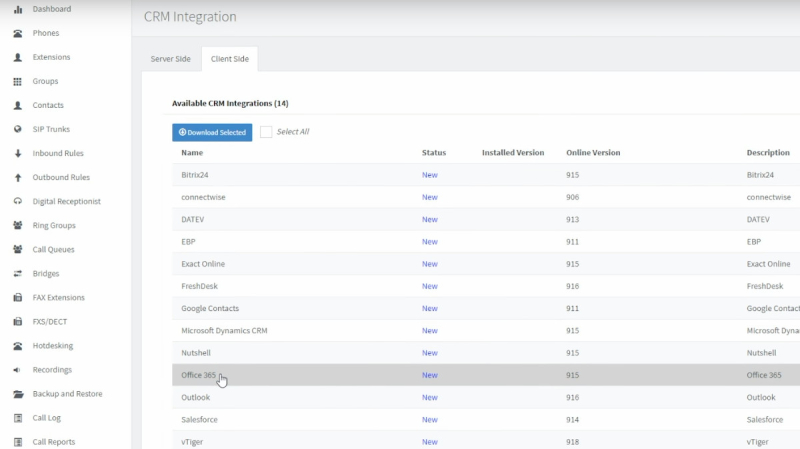Open the SIP Trunks page
800x449 pixels.
click(x=51, y=129)
